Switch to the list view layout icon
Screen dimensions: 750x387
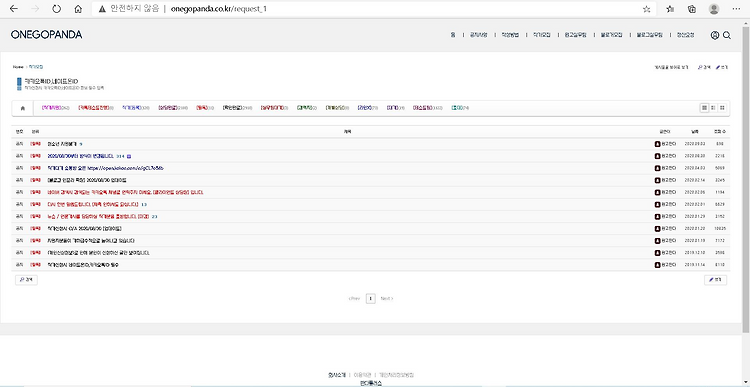tap(704, 108)
